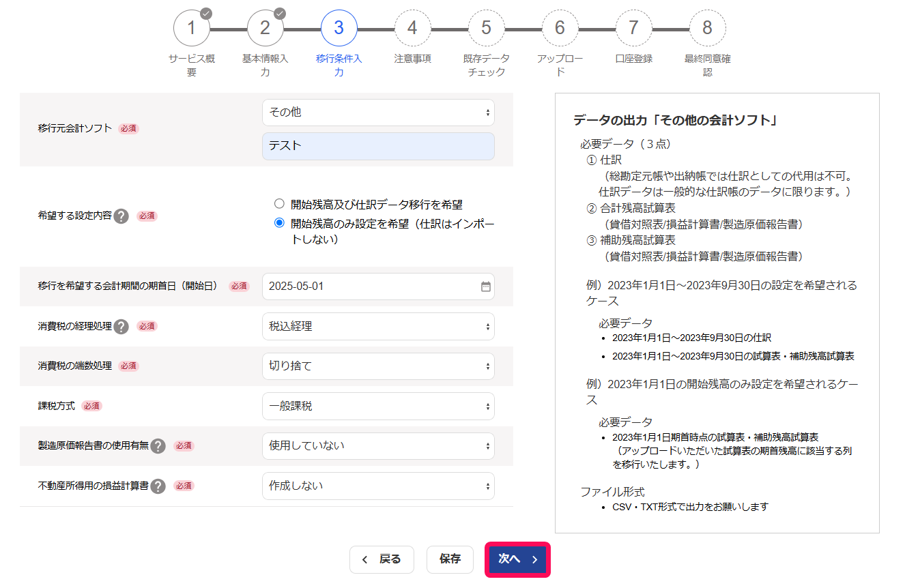Screen dimensions: 905x588
Task: Go to step 4 注意事項
Action: point(413,28)
